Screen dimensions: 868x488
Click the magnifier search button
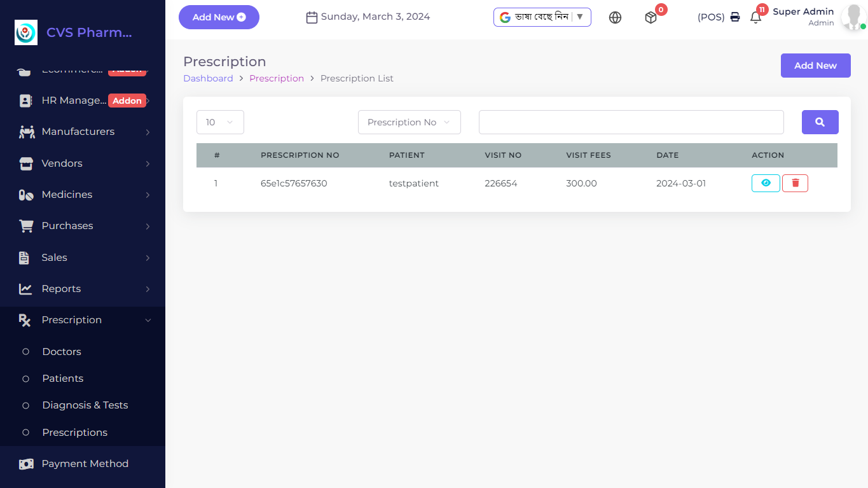point(820,122)
